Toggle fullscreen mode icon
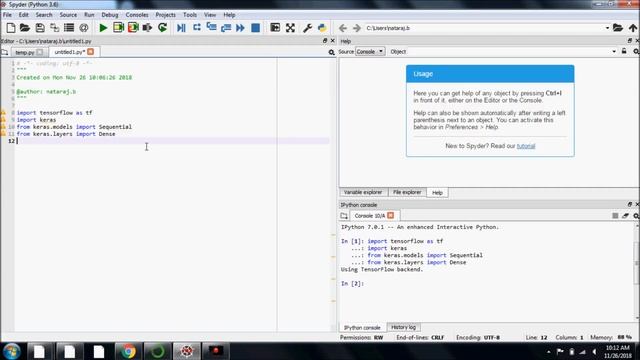The width and height of the screenshot is (640, 360). (x=290, y=28)
